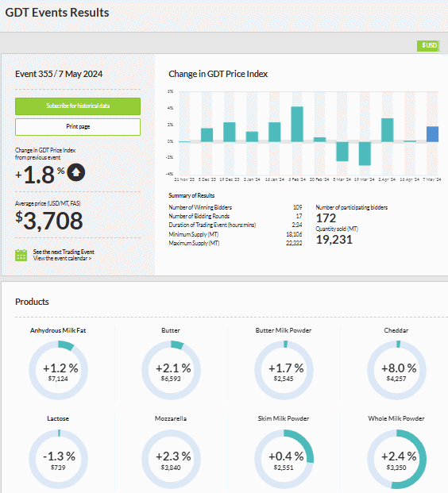The height and width of the screenshot is (493, 448).
Task: Select the 6 Feb '24 chart bar
Action: 297,124
